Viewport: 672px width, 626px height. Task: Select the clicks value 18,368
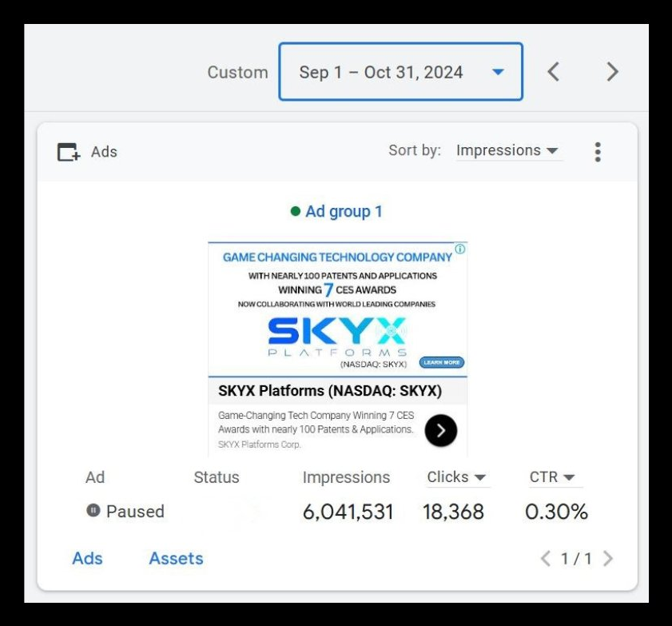tap(453, 512)
